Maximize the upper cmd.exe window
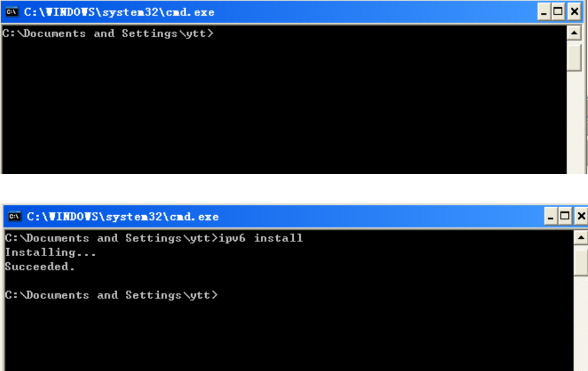 point(558,12)
